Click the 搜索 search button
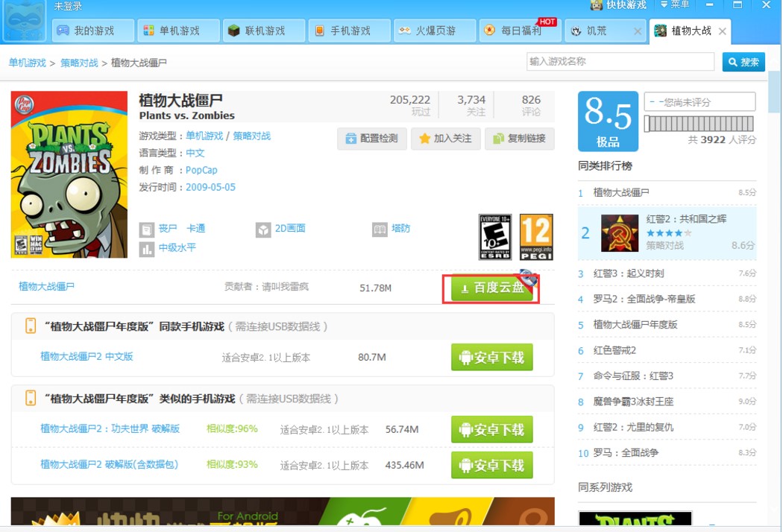This screenshot has height=532, width=783. coord(743,62)
